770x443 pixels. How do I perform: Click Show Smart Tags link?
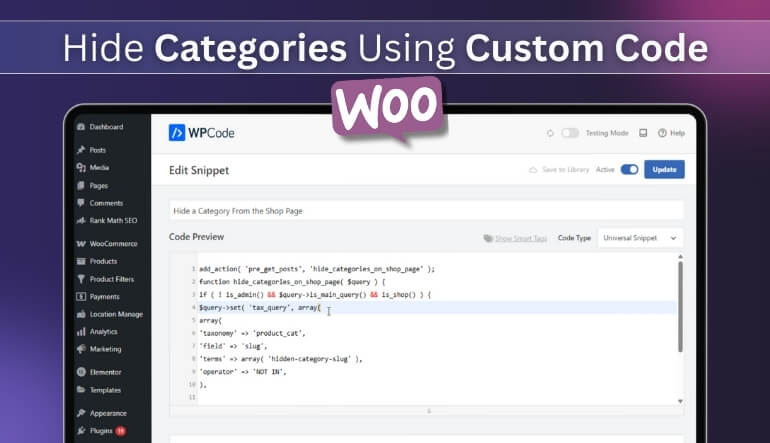tap(521, 238)
